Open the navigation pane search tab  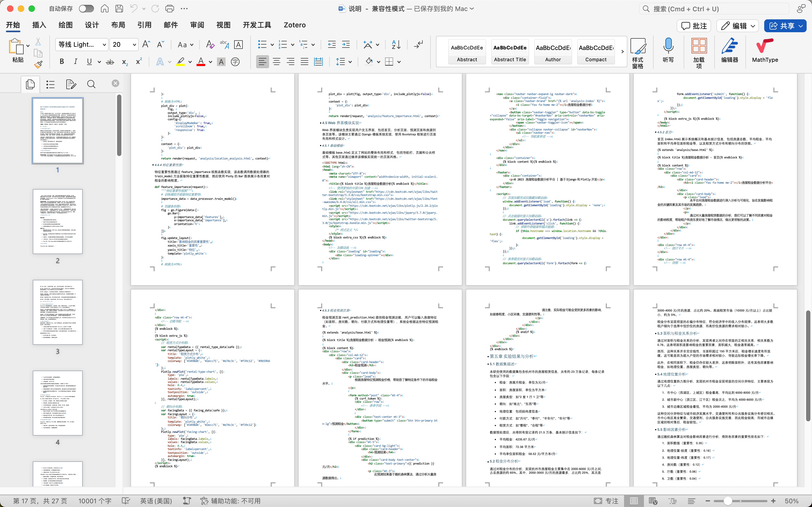tap(91, 84)
